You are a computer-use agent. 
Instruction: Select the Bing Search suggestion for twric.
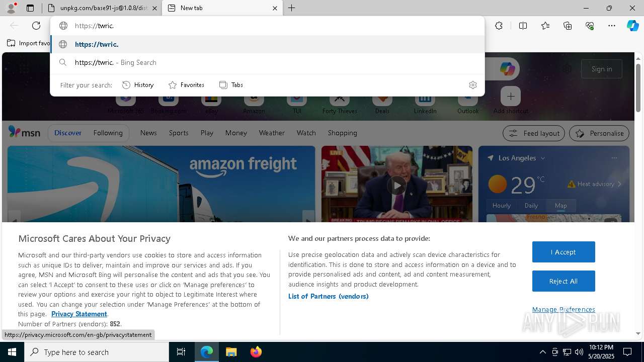[267, 62]
